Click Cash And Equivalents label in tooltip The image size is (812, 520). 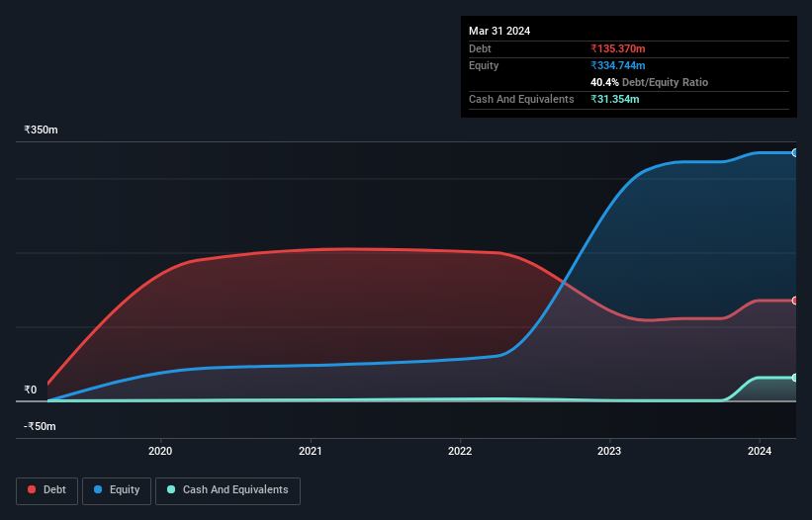pyautogui.click(x=521, y=99)
